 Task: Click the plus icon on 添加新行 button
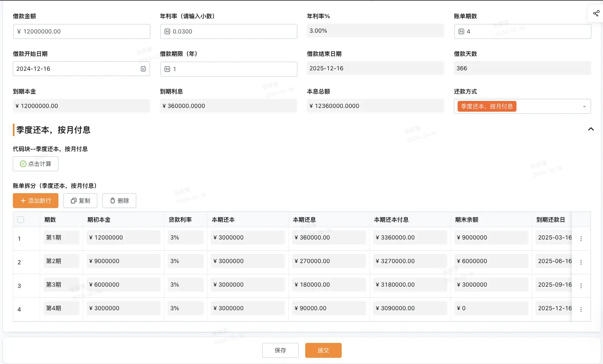[x=23, y=201]
